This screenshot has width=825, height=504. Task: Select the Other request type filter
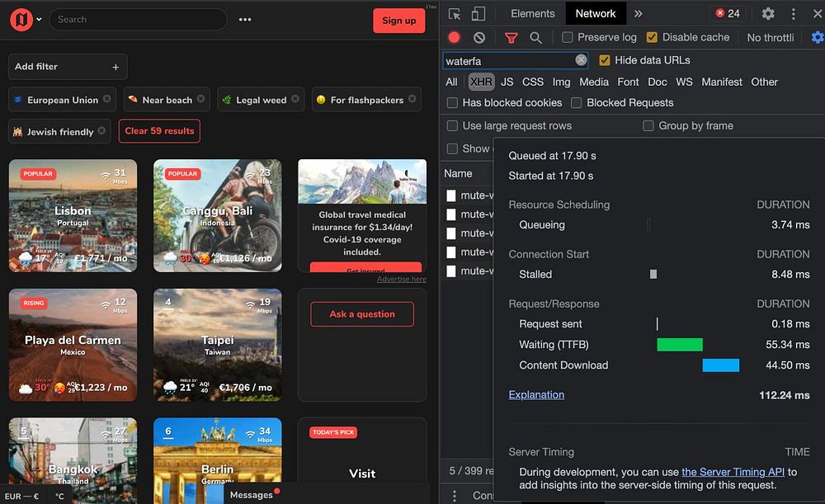[x=765, y=82]
